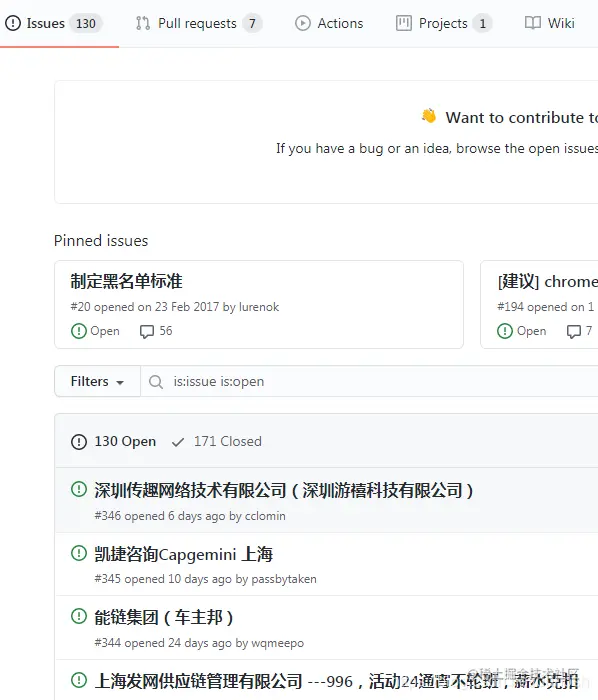
Task: Focus the is:issue is:open search field
Action: pos(370,381)
